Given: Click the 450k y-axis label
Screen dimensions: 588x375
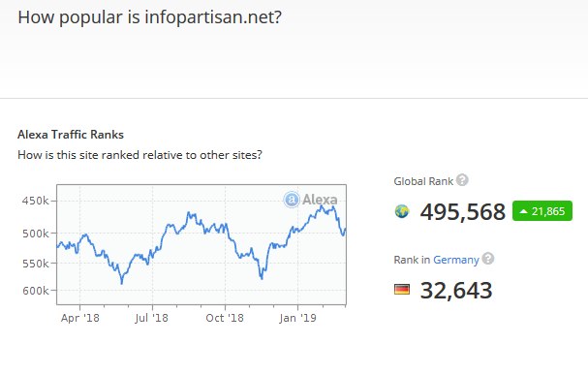Looking at the screenshot, I should point(36,201).
